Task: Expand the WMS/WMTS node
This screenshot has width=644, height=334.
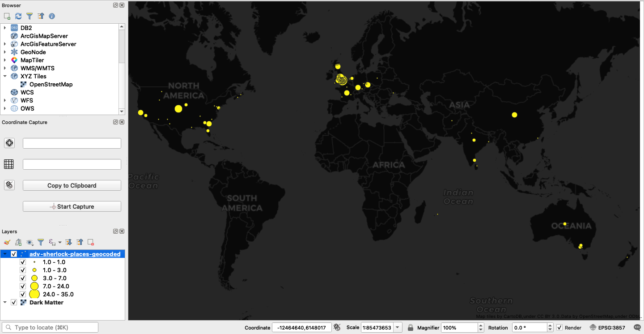Action: (x=5, y=68)
